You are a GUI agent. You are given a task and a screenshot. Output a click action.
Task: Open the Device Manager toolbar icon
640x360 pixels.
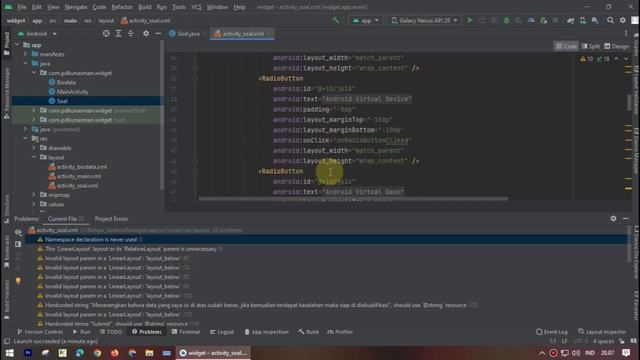(583, 20)
